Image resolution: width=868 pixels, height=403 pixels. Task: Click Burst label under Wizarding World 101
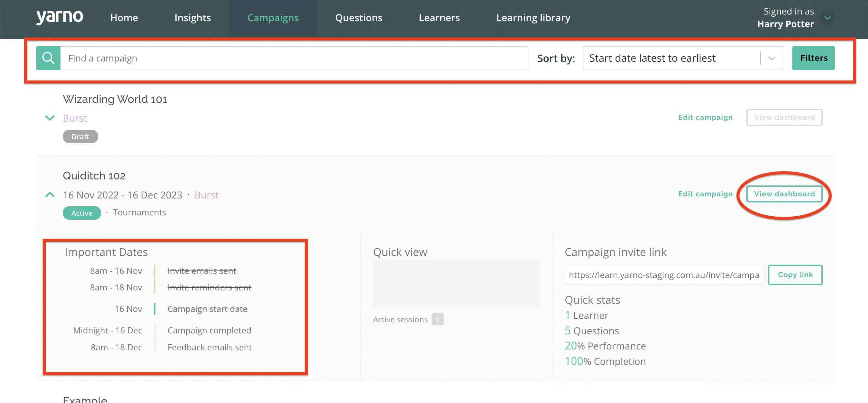click(75, 118)
